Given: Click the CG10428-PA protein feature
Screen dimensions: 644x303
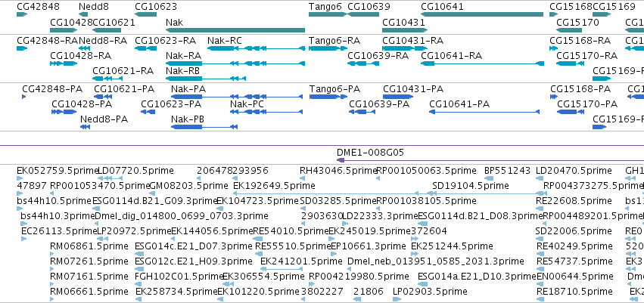Looking at the screenshot, I should pos(64,112).
